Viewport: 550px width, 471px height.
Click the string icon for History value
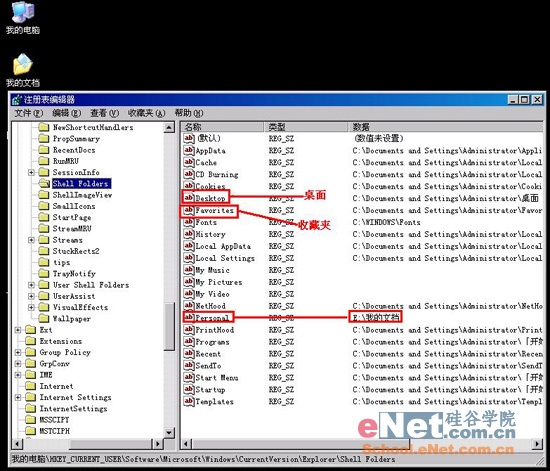189,234
